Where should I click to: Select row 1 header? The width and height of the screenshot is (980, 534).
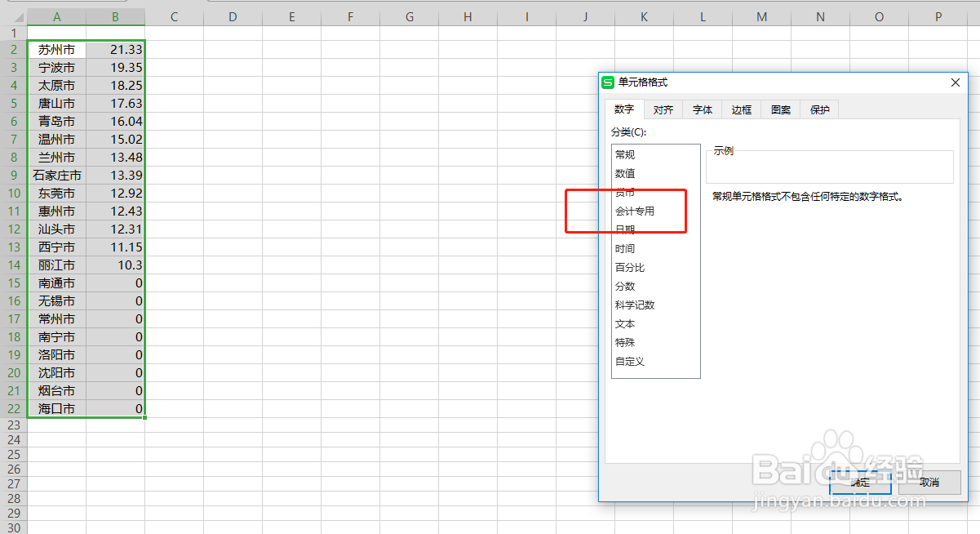[14, 33]
